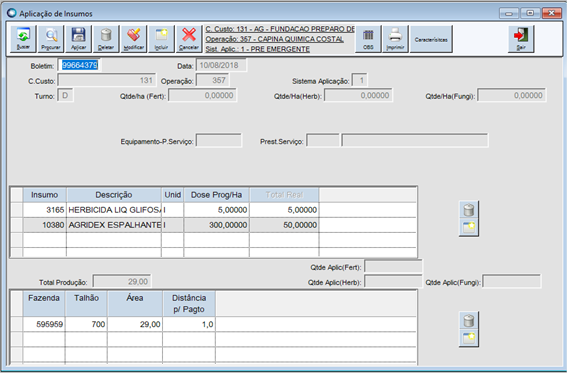Screen dimensions: 567x373
Task: Click the Descrição column header
Action: (114, 195)
